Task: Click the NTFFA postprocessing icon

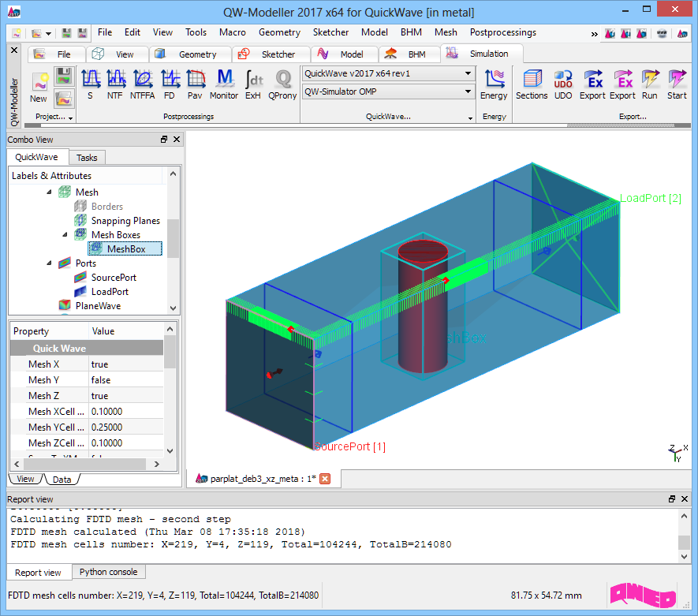Action: [x=143, y=83]
